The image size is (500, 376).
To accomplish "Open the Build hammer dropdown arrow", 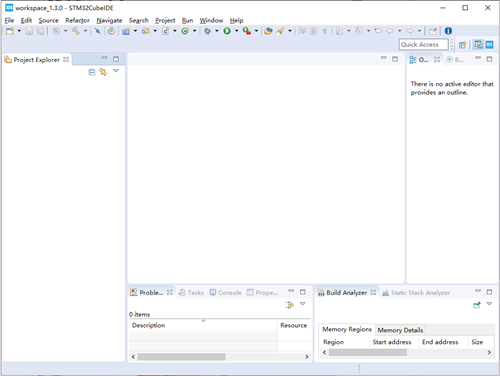I will coord(85,31).
